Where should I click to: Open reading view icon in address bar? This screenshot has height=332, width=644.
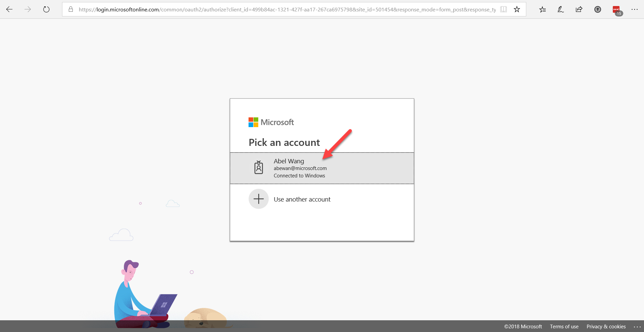503,9
